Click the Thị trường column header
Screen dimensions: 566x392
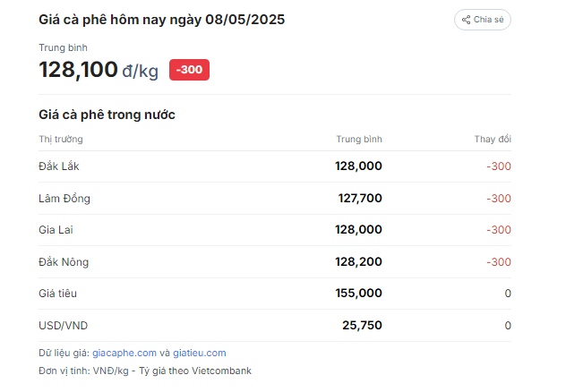pyautogui.click(x=61, y=140)
